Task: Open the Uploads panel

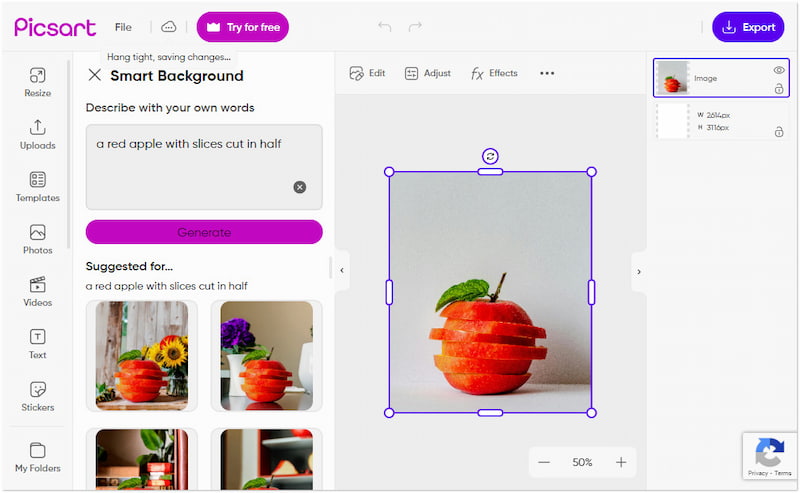Action: pos(37,134)
